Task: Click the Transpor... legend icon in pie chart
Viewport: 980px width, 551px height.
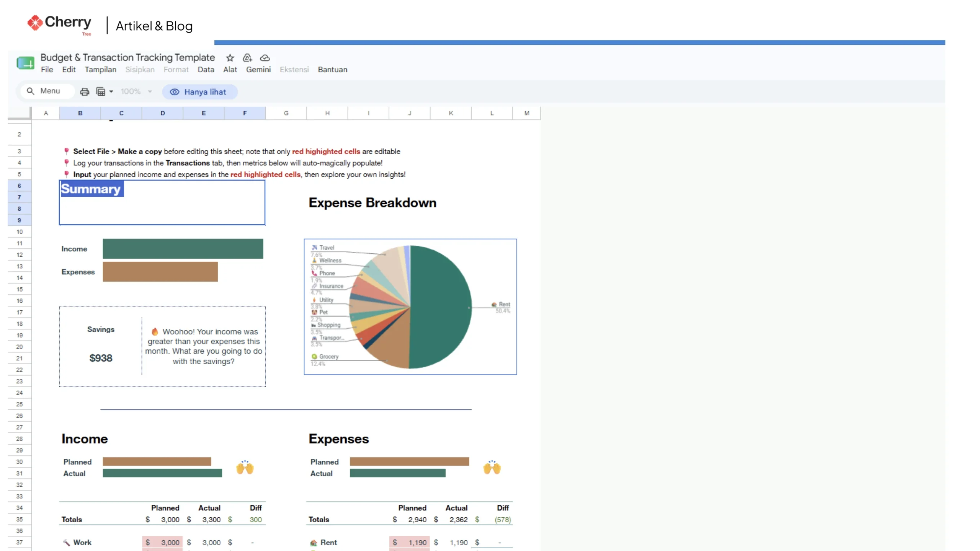Action: pos(315,338)
